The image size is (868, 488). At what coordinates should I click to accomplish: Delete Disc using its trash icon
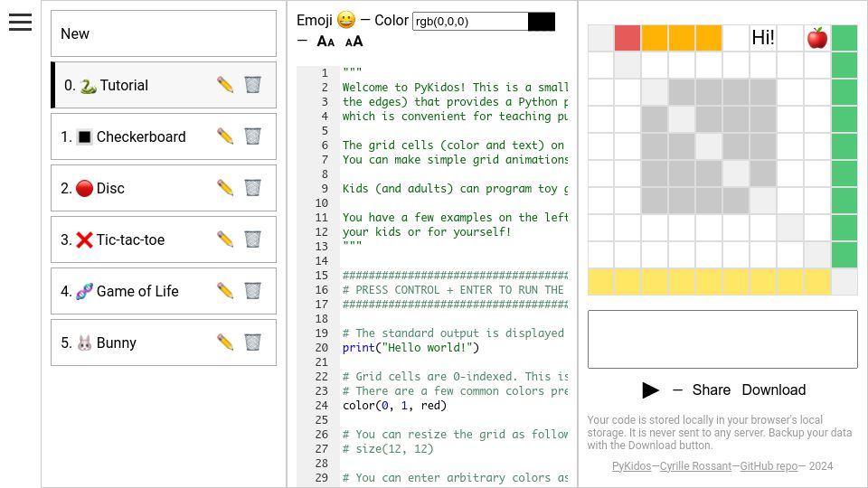point(252,188)
